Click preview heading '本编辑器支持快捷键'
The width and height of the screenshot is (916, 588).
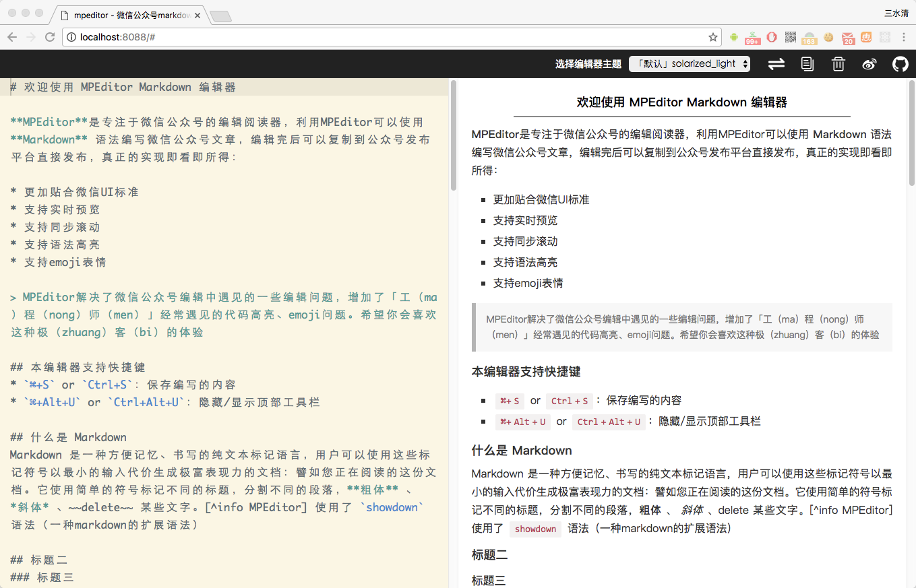(x=526, y=371)
